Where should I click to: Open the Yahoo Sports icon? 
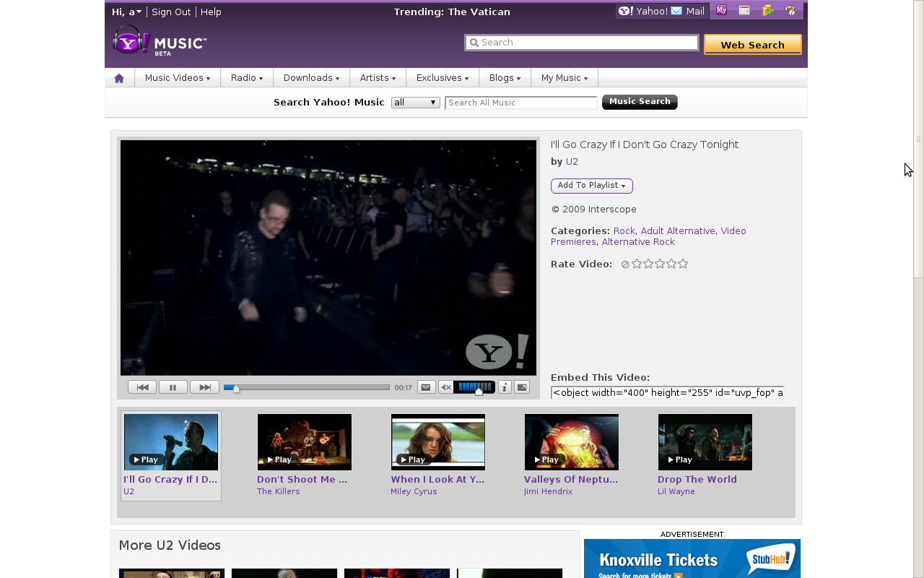(790, 10)
